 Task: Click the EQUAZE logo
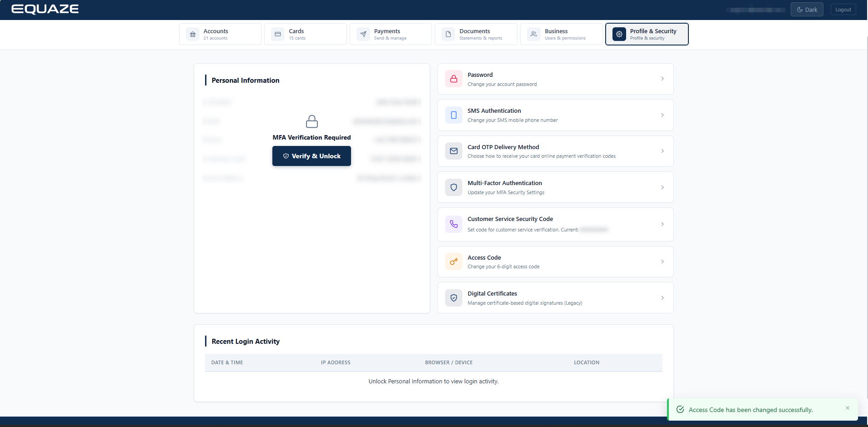[x=45, y=9]
